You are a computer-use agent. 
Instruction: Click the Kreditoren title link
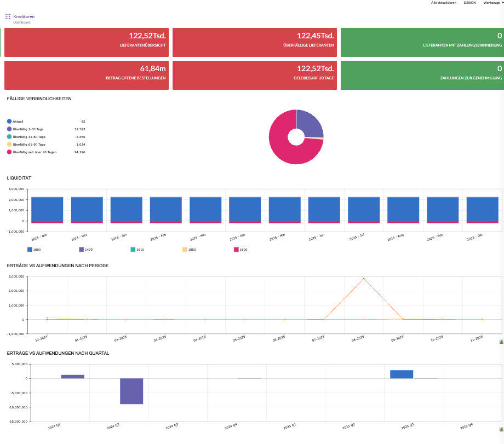click(24, 17)
